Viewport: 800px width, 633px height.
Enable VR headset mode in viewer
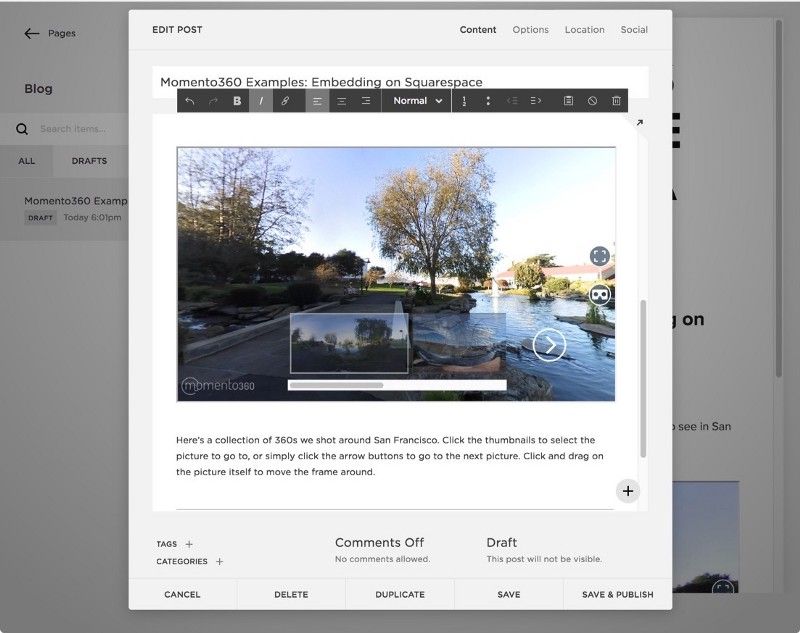coord(600,295)
